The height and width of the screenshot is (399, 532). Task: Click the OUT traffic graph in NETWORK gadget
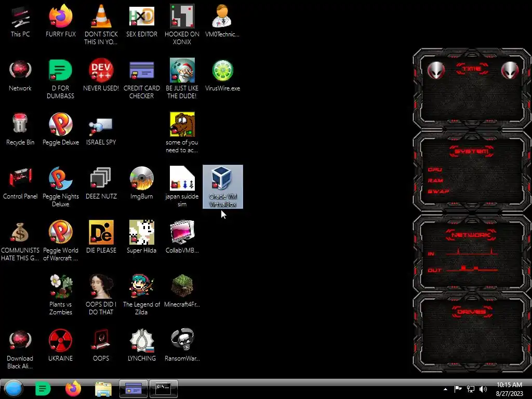tap(472, 269)
